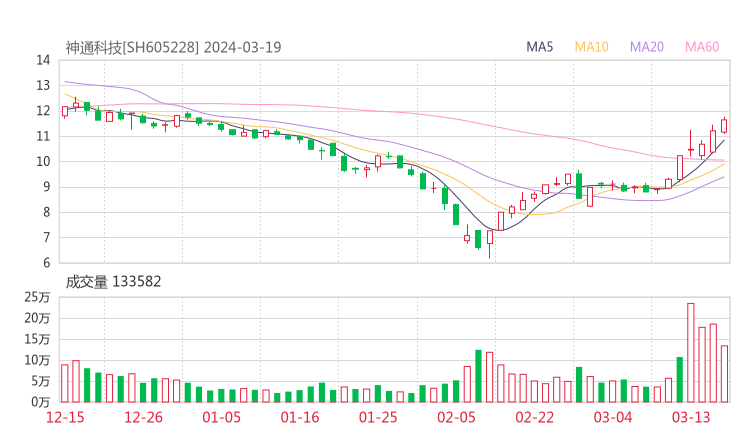Click the 25万 volume axis label
This screenshot has width=740, height=440.
coord(37,297)
